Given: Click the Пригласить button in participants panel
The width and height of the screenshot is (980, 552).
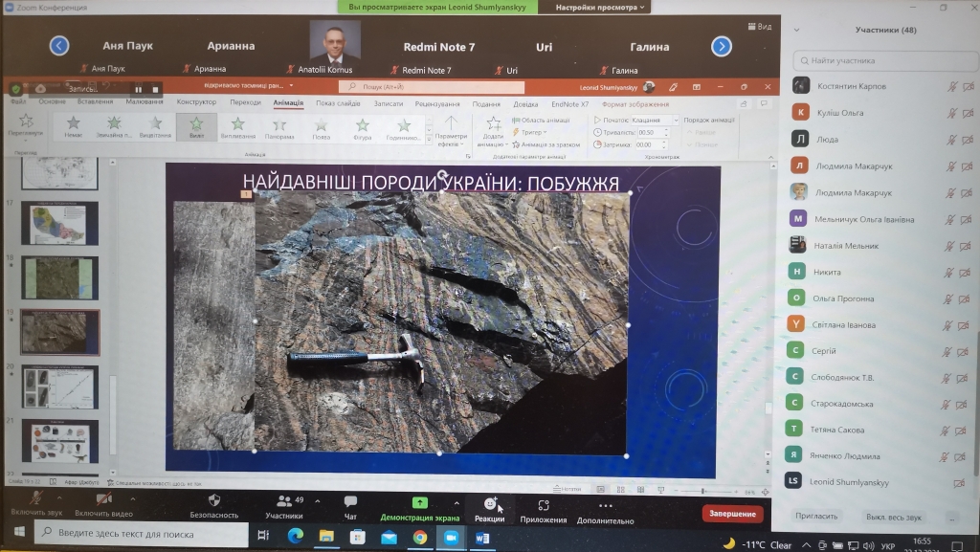Looking at the screenshot, I should tap(816, 517).
